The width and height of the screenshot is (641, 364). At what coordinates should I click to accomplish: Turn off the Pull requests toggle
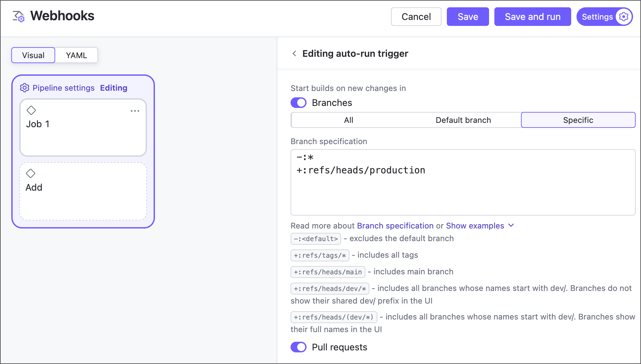tap(298, 347)
